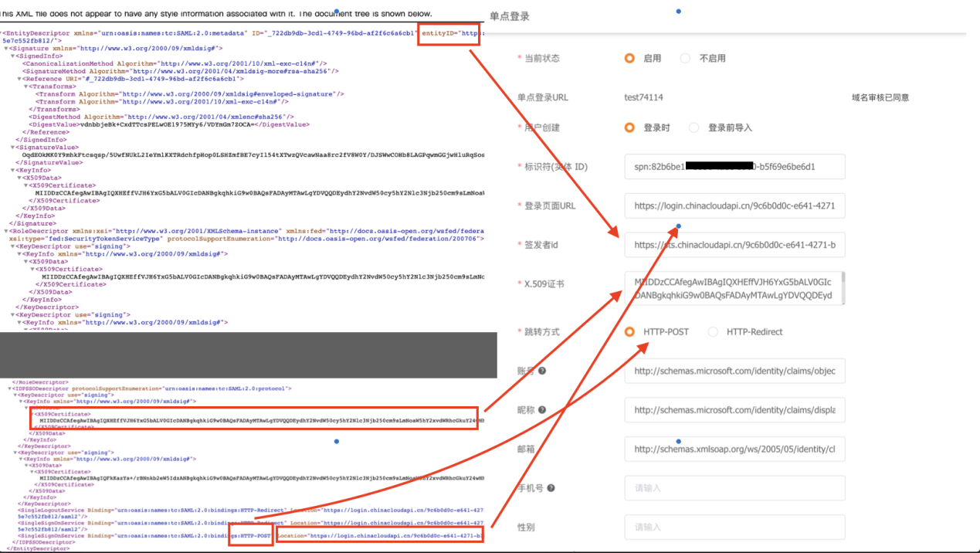Collapse the SignedInfo node

coord(12,56)
